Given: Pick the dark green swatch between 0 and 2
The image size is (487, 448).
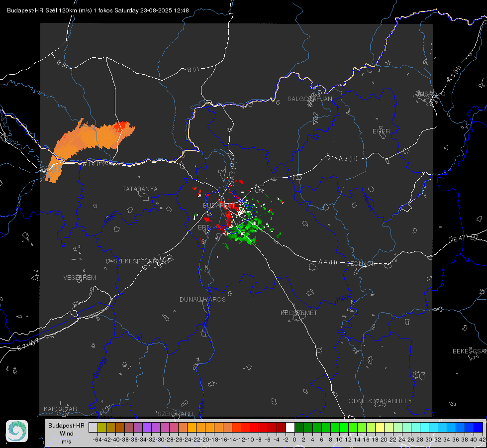Looking at the screenshot, I should 299,428.
